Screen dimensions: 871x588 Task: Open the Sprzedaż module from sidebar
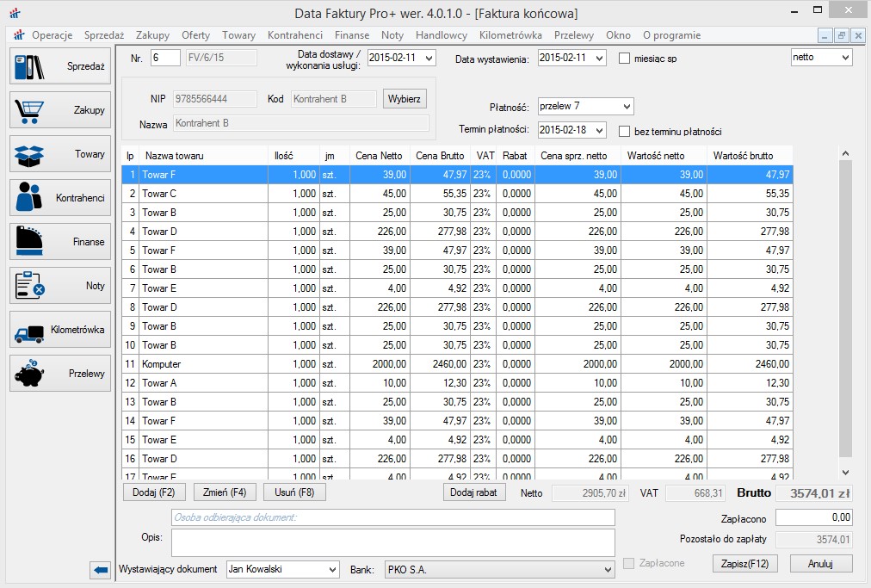click(59, 66)
